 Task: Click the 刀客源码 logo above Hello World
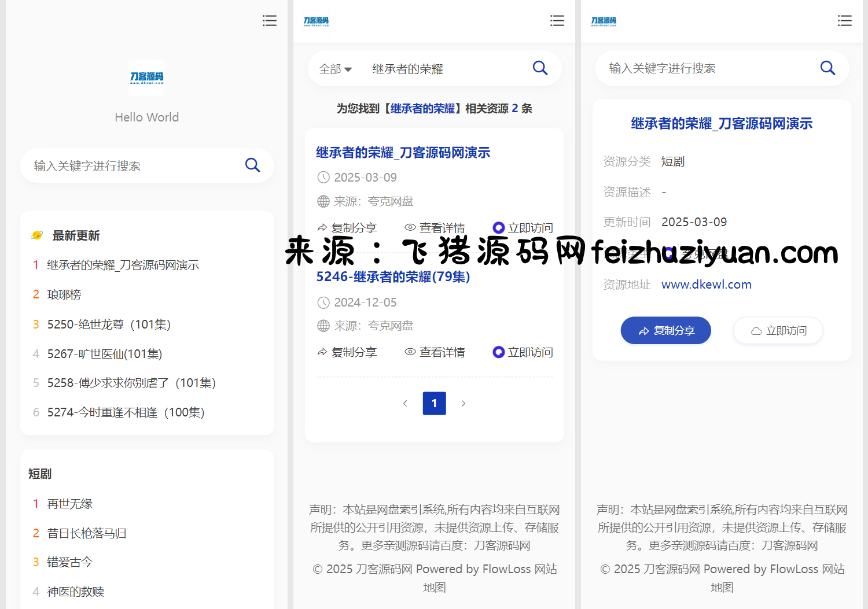click(146, 77)
